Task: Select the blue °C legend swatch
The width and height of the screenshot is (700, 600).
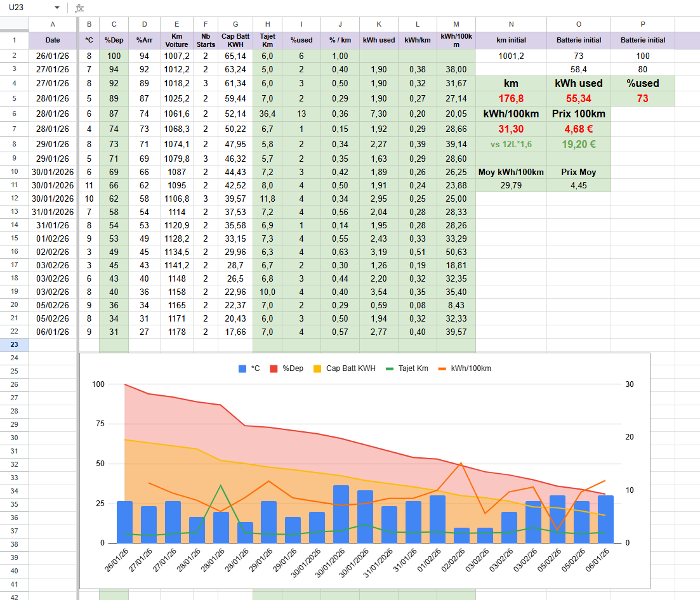Action: (x=242, y=368)
